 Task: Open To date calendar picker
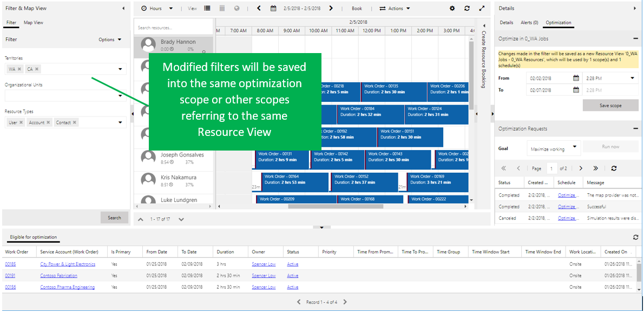tap(576, 90)
